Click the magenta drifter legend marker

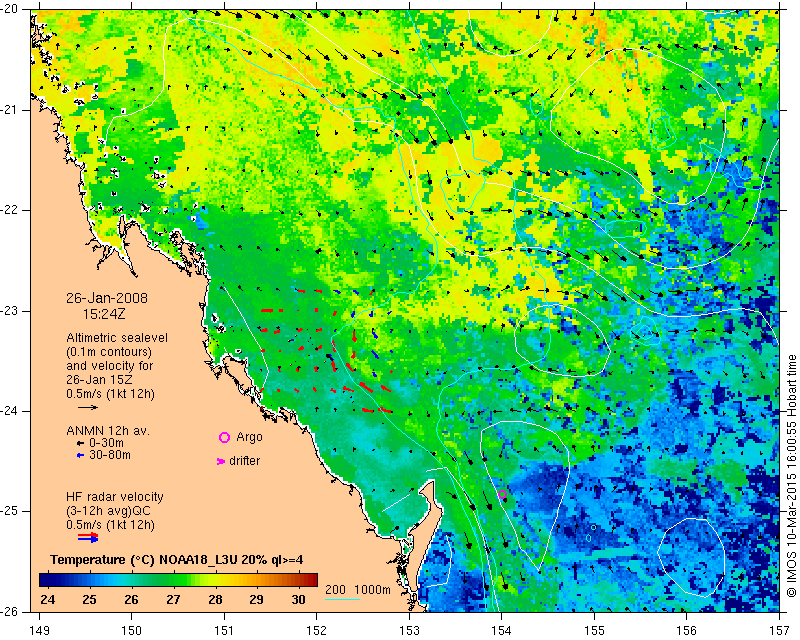coord(220,461)
